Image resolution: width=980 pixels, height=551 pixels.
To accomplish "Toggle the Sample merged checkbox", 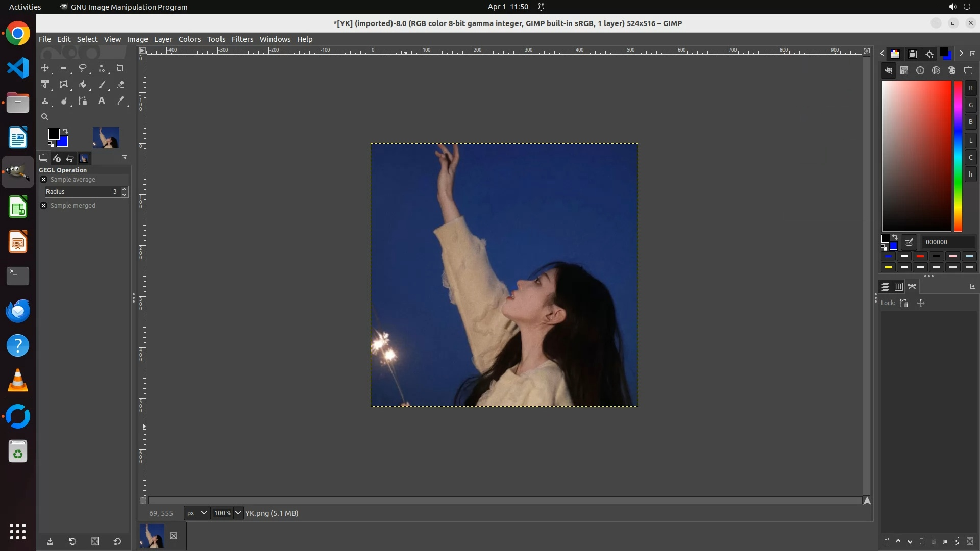I will (44, 206).
